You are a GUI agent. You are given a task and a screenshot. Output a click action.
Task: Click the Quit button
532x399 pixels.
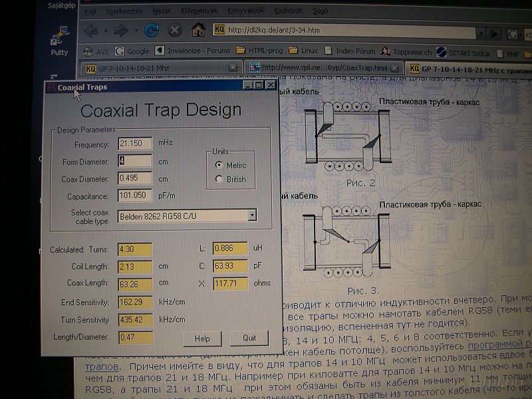(249, 338)
